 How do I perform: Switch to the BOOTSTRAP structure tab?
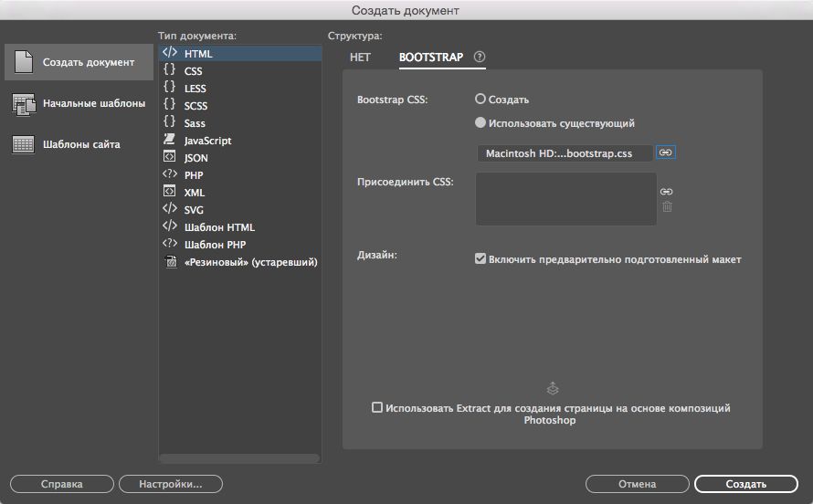coord(431,57)
